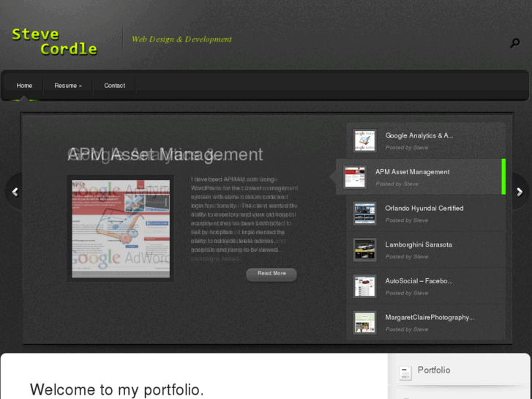Open Google Analytics & A... slide title
The width and height of the screenshot is (532, 399).
pyautogui.click(x=419, y=135)
